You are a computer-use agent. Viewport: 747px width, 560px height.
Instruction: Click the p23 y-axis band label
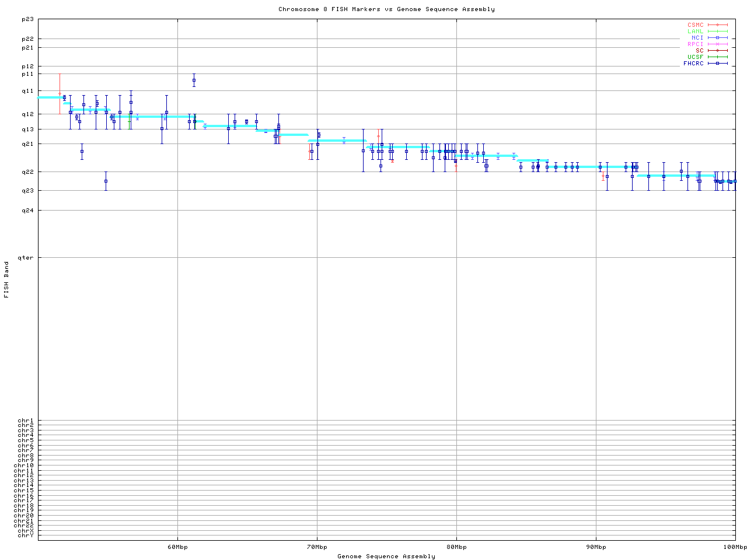[27, 19]
